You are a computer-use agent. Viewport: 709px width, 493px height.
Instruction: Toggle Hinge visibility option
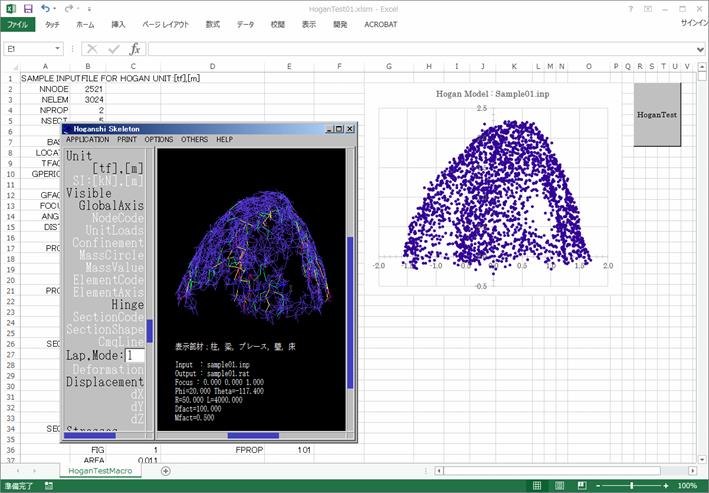(128, 304)
